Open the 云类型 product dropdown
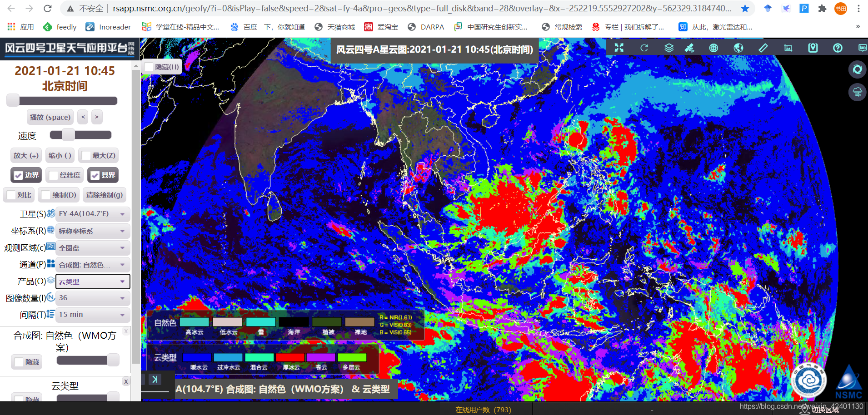The width and height of the screenshot is (868, 415). tap(93, 282)
